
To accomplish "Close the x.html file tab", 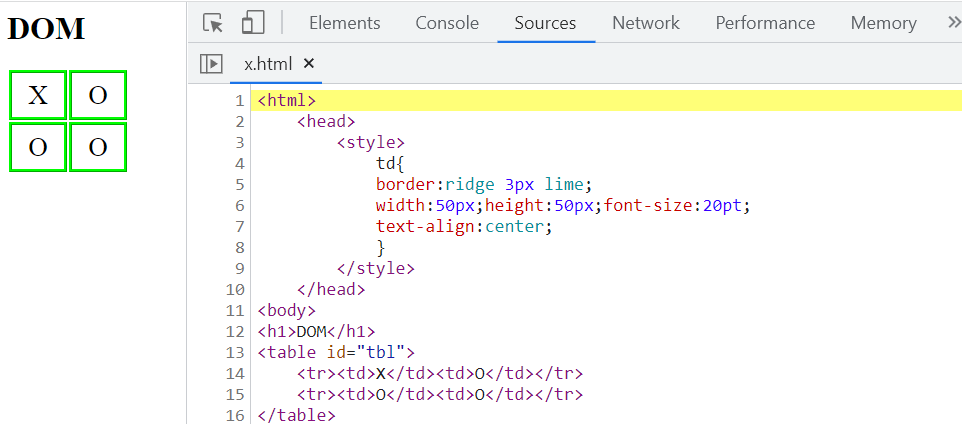I will 309,64.
